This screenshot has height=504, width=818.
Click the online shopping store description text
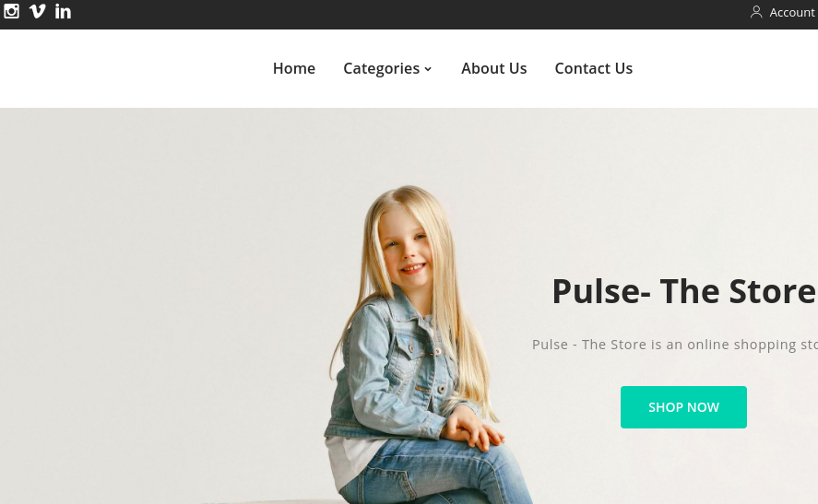coord(674,345)
